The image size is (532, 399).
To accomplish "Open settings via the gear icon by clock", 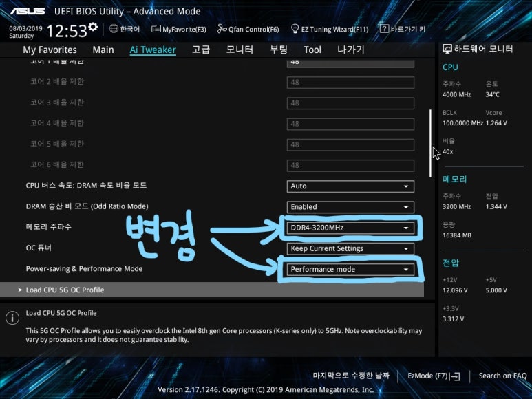I will tap(93, 26).
